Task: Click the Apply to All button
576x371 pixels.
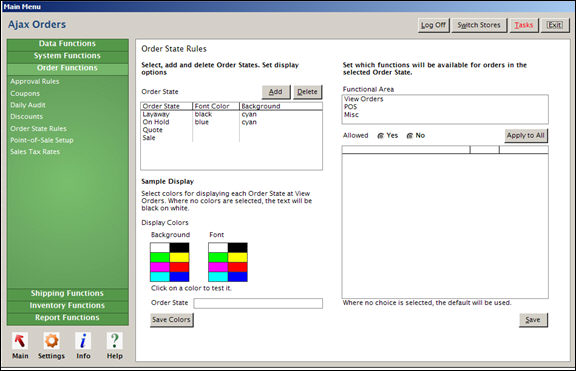Action: click(x=526, y=136)
